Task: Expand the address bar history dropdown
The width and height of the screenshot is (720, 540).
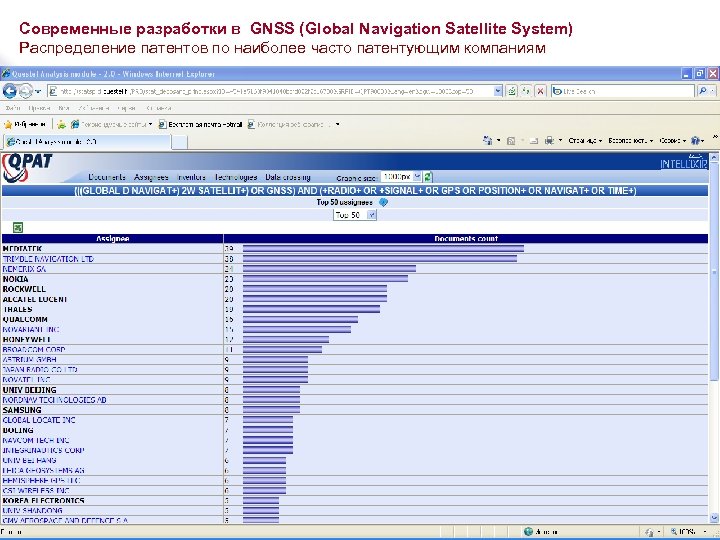Action: (498, 91)
